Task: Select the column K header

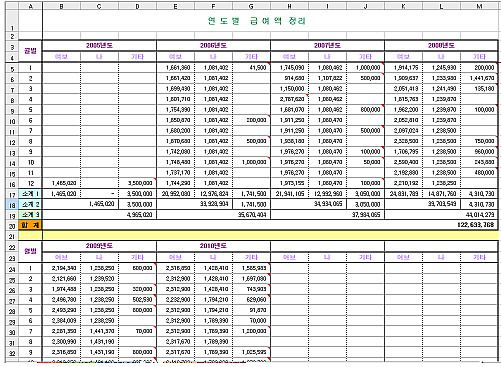Action: (x=403, y=6)
